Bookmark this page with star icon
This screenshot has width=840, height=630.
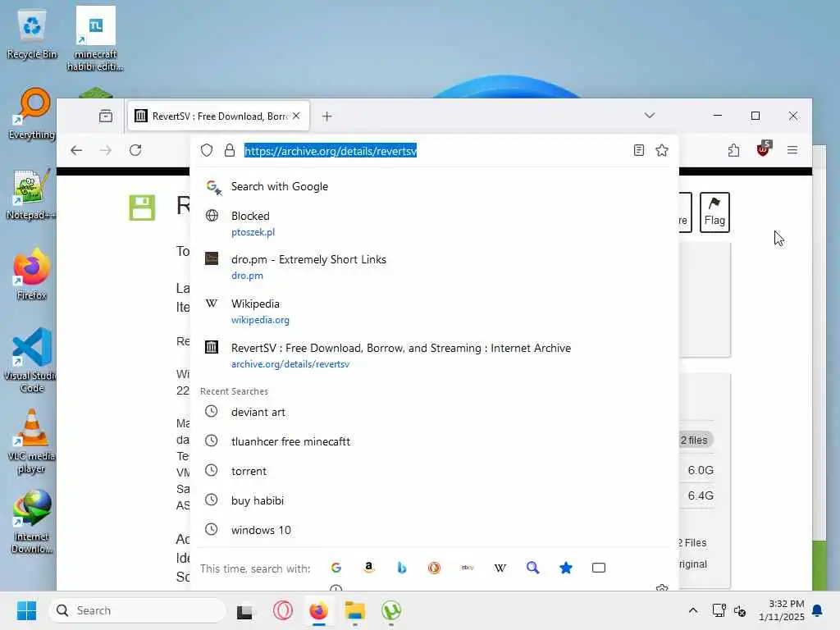[662, 150]
